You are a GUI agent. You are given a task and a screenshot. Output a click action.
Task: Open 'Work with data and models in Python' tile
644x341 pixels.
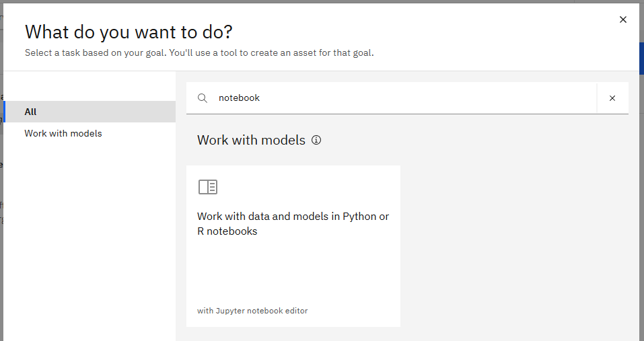(x=293, y=246)
